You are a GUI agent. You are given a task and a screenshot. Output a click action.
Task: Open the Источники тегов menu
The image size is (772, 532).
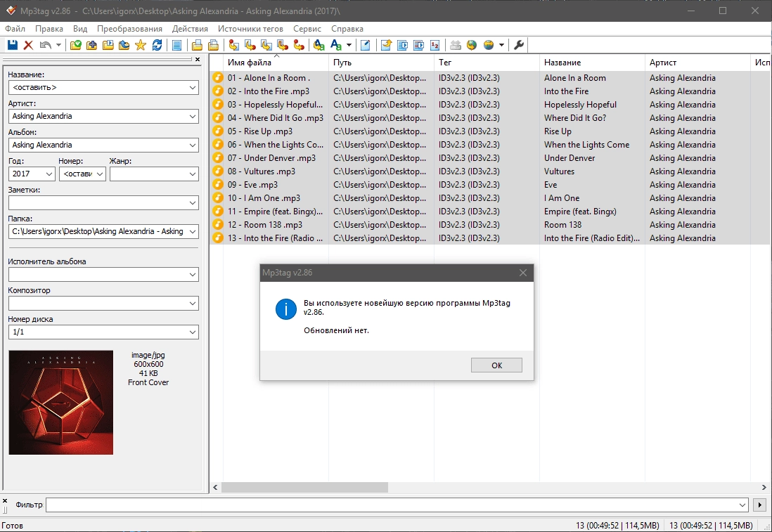coord(250,29)
